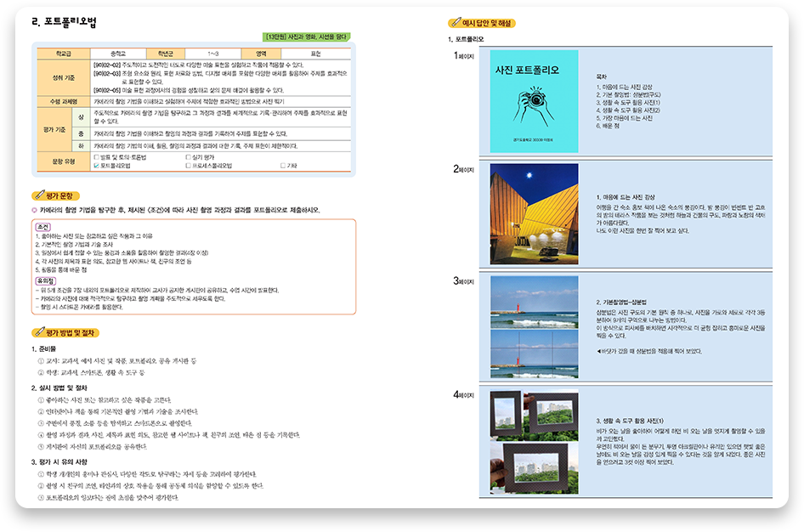Check the 발표 및 토의·토론법 checkbox

(x=96, y=157)
